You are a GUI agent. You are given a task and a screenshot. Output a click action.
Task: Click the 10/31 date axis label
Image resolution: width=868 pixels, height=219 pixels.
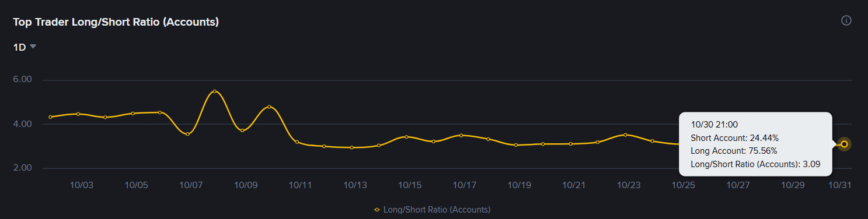pos(841,185)
